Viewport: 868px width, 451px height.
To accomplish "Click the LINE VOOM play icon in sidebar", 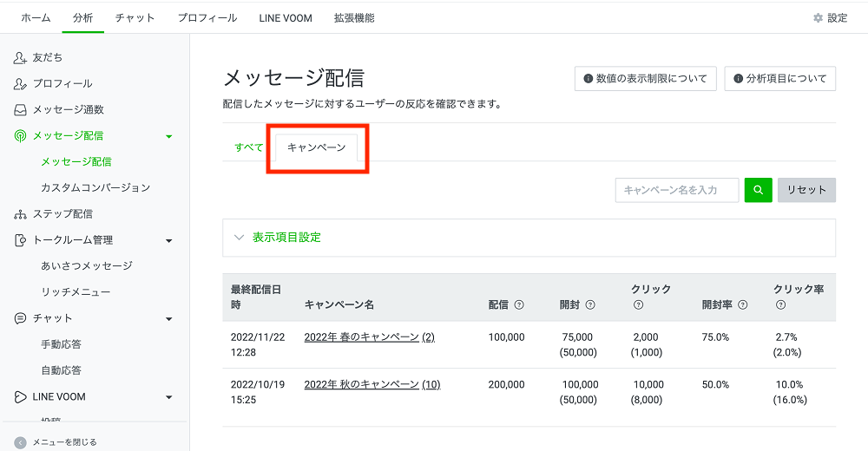I will point(20,396).
